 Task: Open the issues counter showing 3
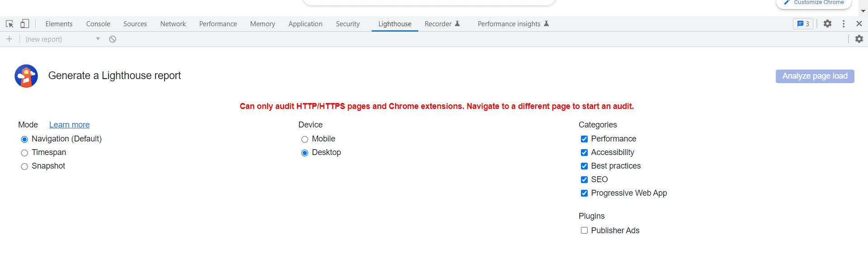[x=803, y=24]
